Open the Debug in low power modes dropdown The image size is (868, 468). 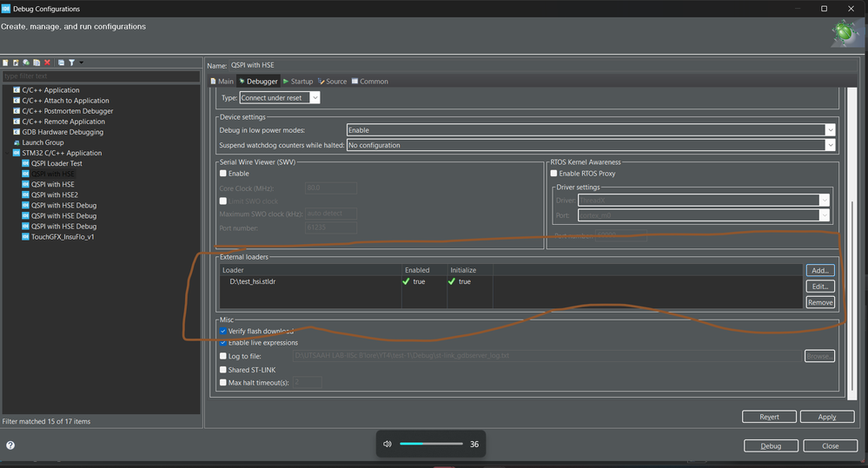pyautogui.click(x=591, y=130)
